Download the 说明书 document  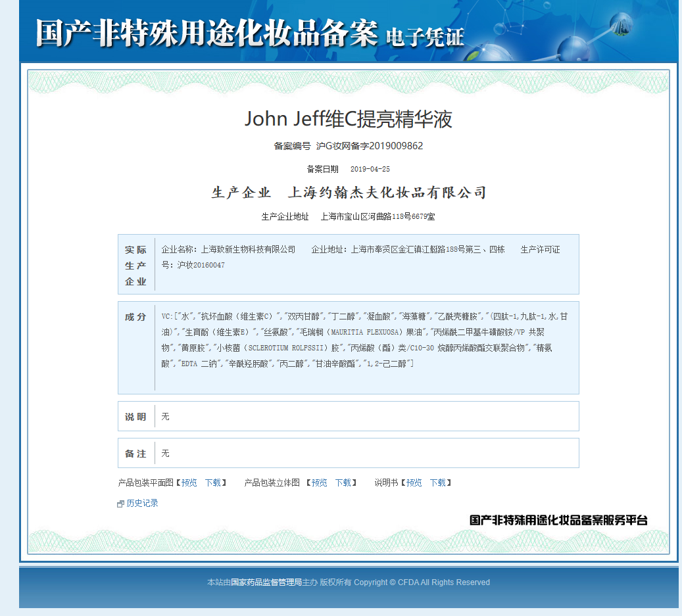tap(437, 483)
